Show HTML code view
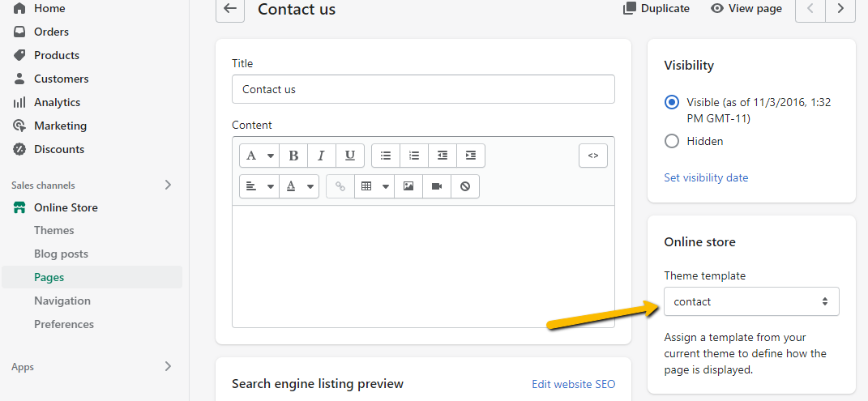 [592, 156]
